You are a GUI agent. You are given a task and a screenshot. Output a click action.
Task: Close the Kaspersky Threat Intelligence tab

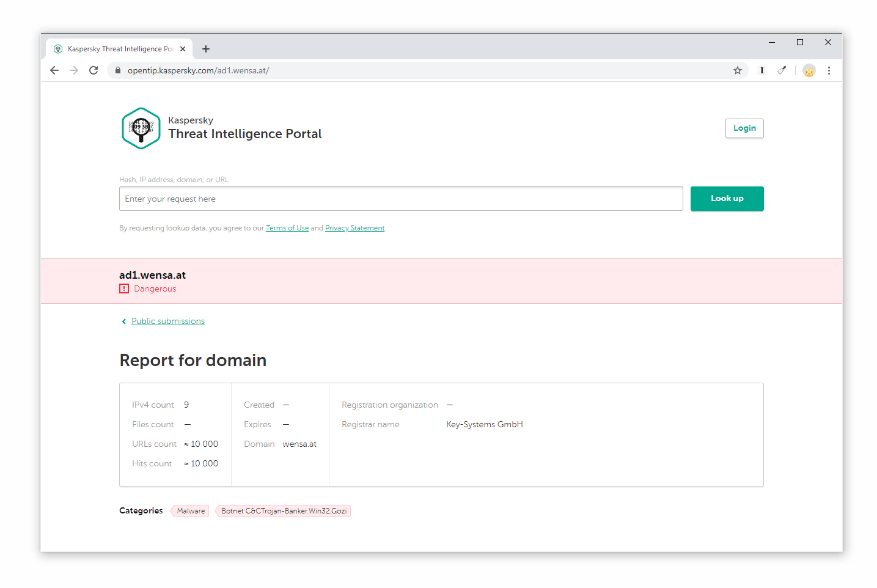(x=183, y=49)
